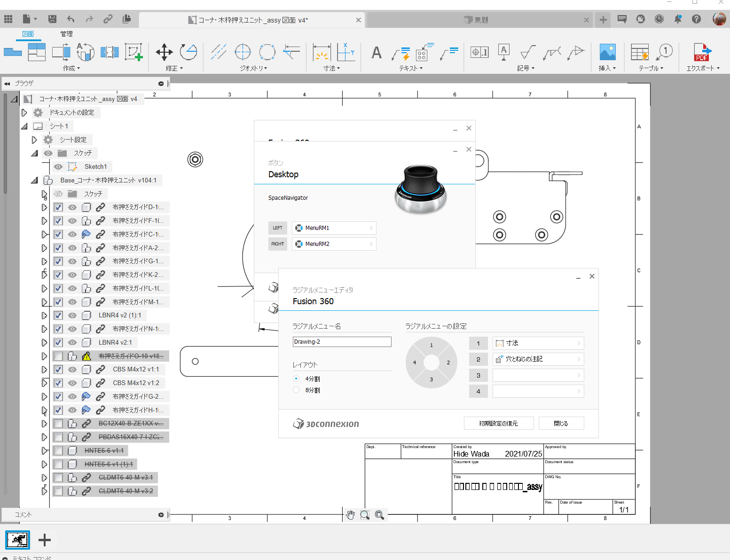Expand the ドキュメントの設定 tree node
Screen dimensions: 730x560
(24, 112)
